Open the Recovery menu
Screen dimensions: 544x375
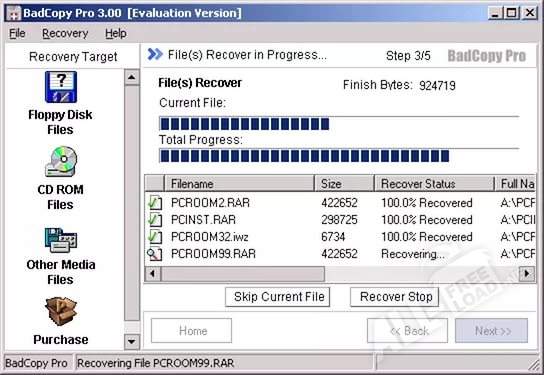[x=65, y=33]
